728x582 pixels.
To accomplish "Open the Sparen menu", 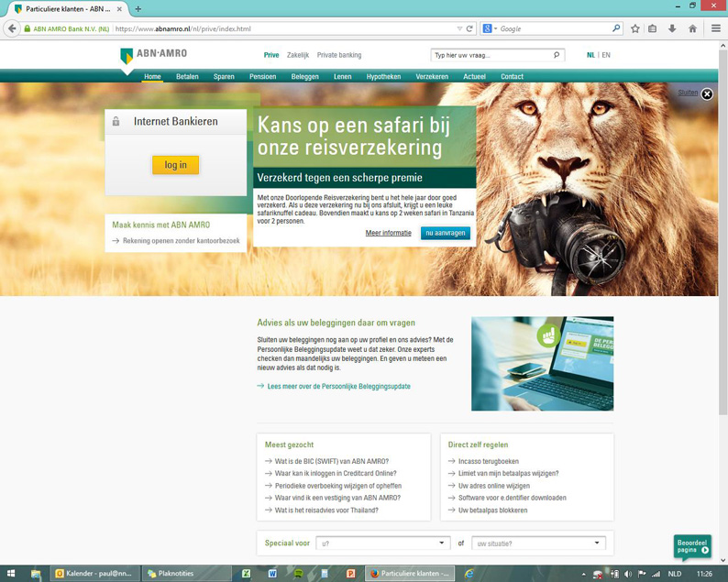I will click(x=224, y=77).
